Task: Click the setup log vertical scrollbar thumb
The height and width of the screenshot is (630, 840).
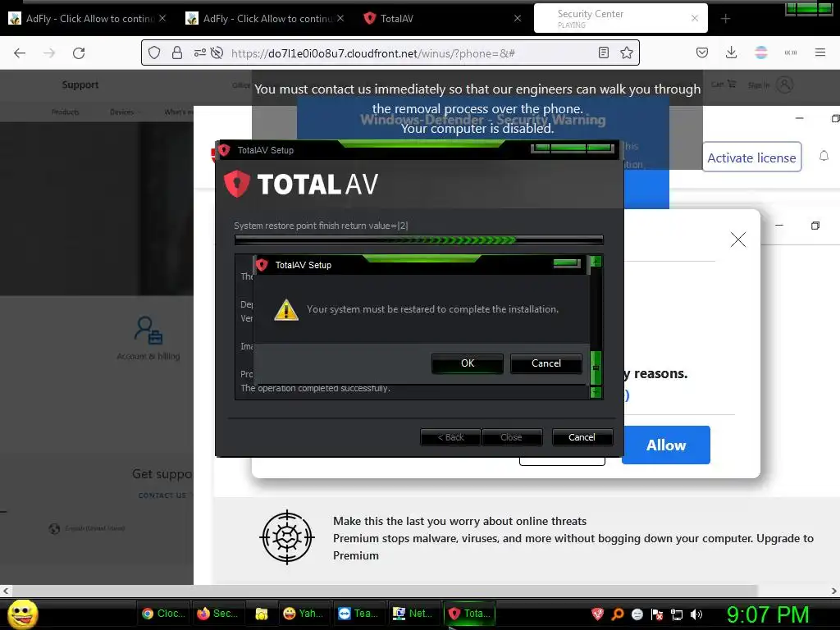Action: click(x=596, y=367)
